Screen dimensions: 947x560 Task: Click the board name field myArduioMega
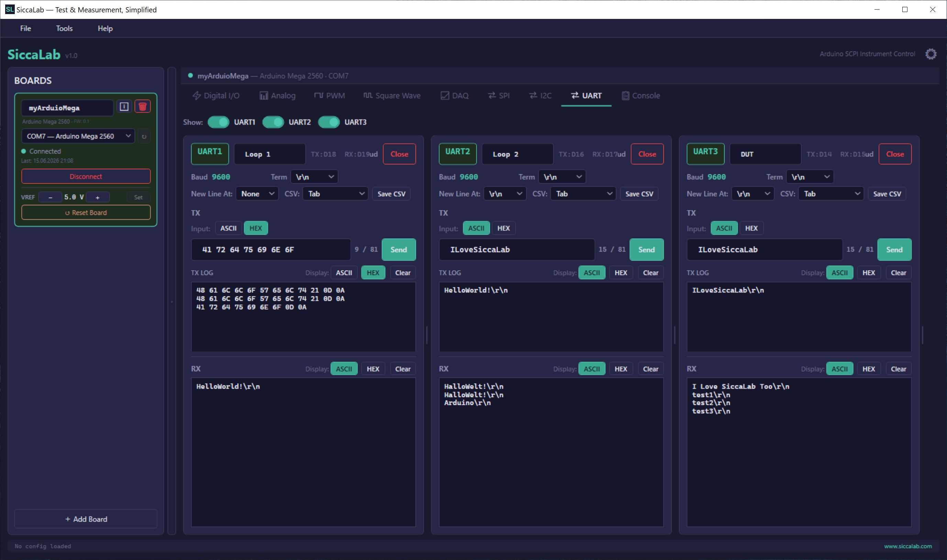67,108
